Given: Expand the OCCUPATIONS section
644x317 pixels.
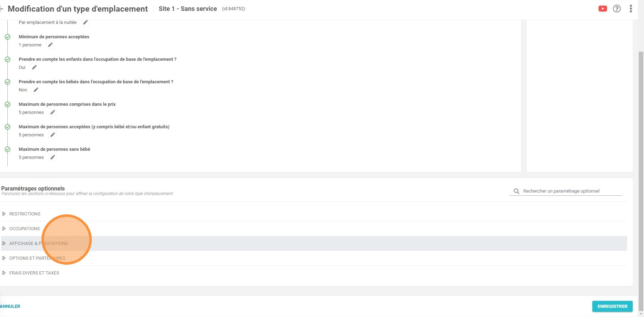Looking at the screenshot, I should coord(314,228).
